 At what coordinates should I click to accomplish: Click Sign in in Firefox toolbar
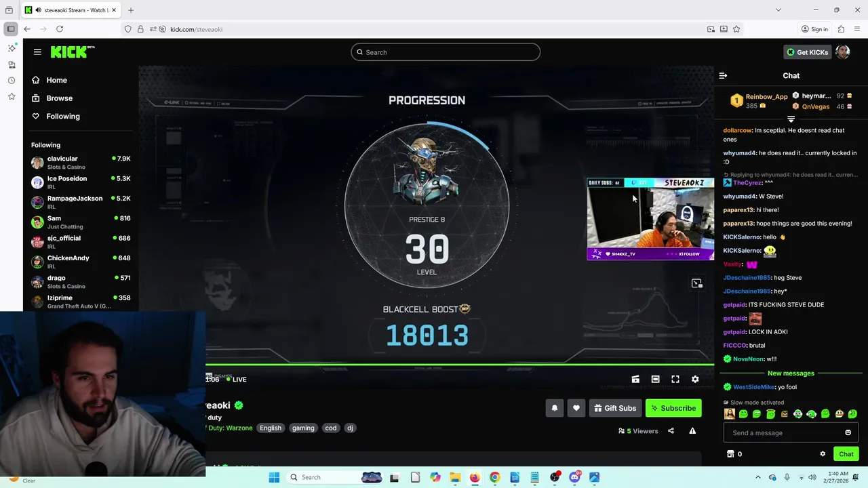pos(814,29)
